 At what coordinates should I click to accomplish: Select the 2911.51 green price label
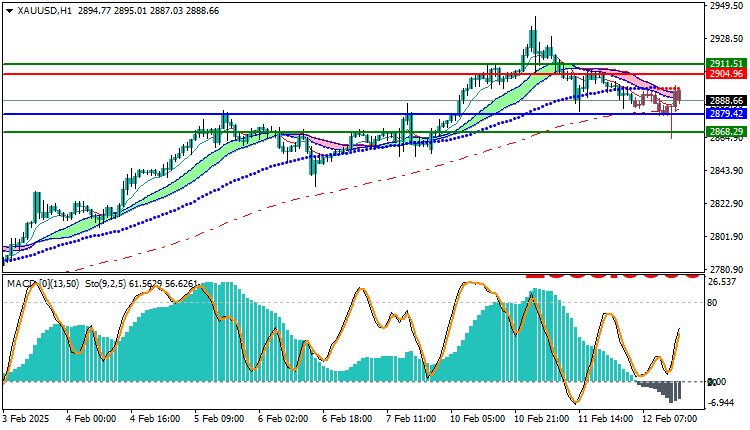click(726, 64)
